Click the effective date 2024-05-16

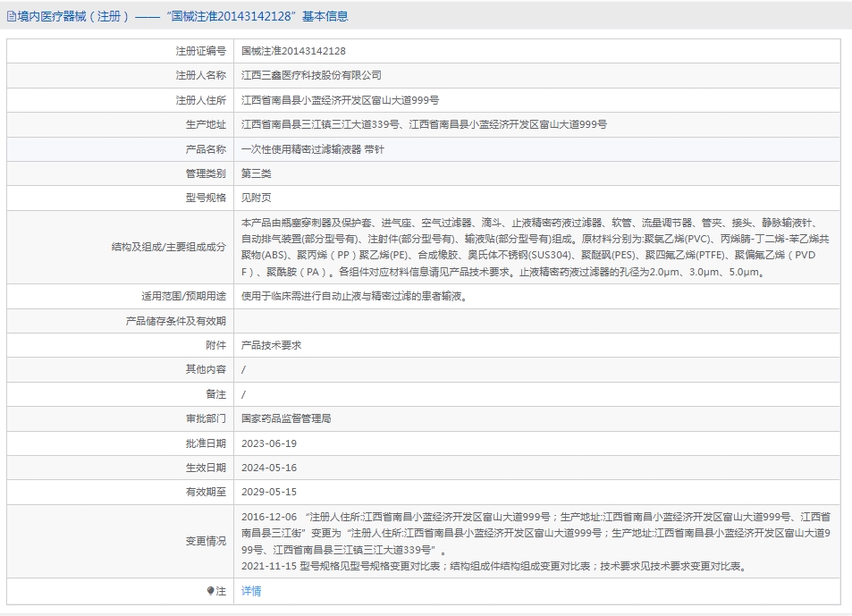[268, 468]
